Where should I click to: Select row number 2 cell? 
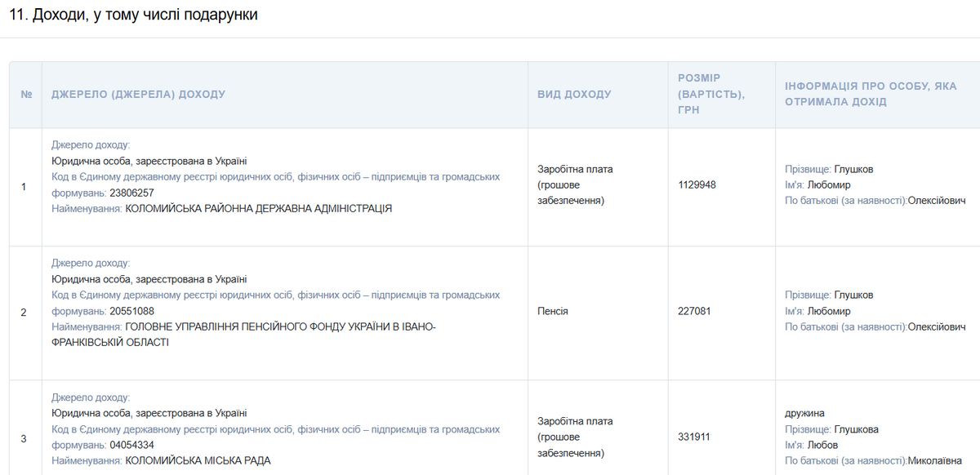click(x=24, y=313)
